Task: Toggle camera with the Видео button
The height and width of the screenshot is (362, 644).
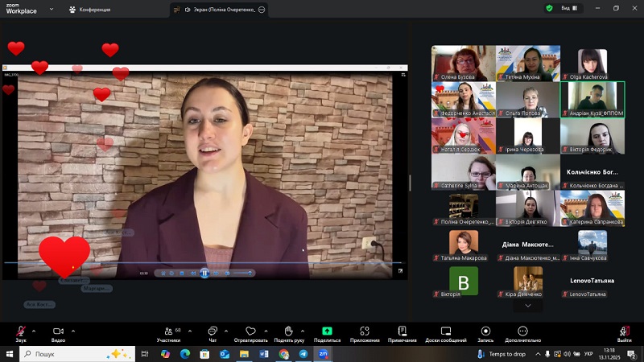Action: click(x=58, y=331)
